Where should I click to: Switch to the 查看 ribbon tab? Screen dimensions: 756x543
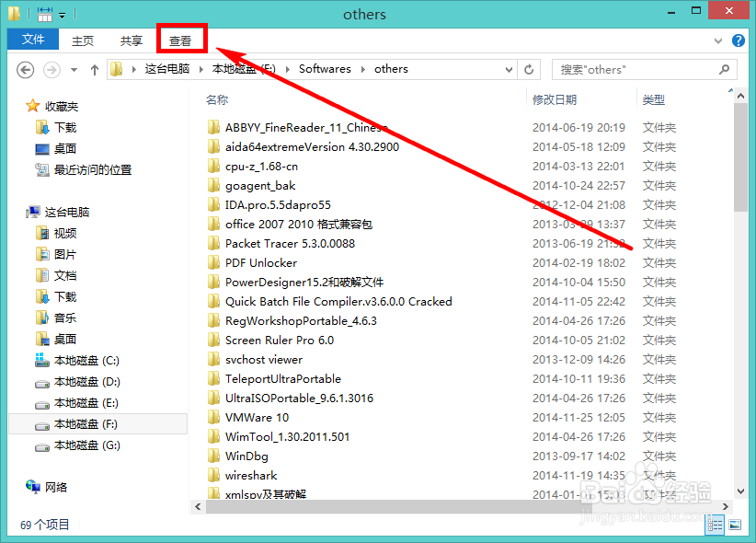[180, 41]
